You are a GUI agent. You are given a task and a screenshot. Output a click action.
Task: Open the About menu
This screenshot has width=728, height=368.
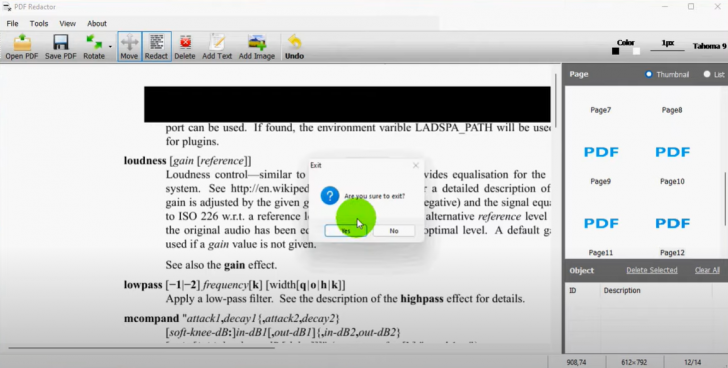point(97,23)
